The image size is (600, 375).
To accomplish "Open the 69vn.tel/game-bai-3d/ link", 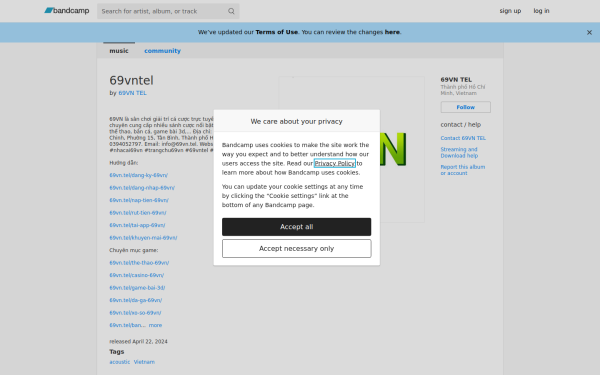I will [137, 288].
